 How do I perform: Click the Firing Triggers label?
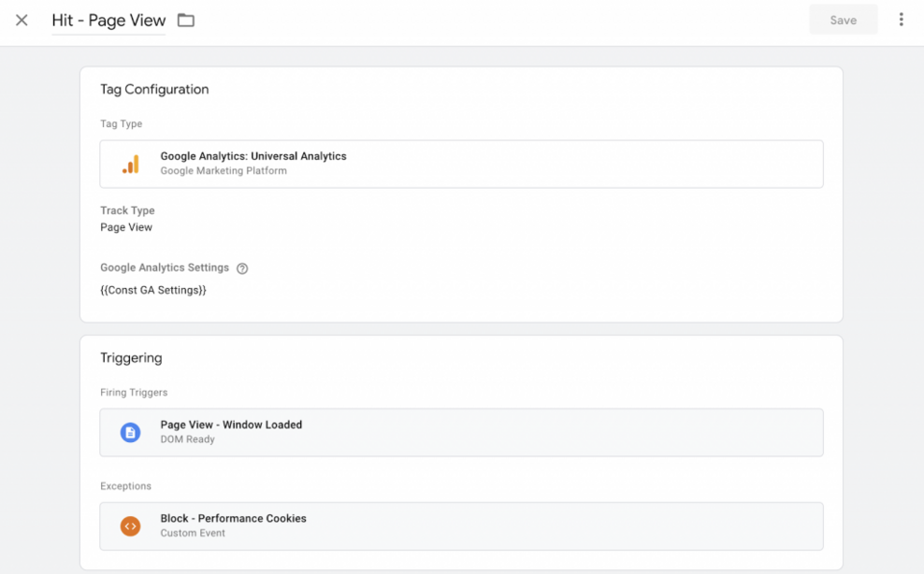[134, 392]
